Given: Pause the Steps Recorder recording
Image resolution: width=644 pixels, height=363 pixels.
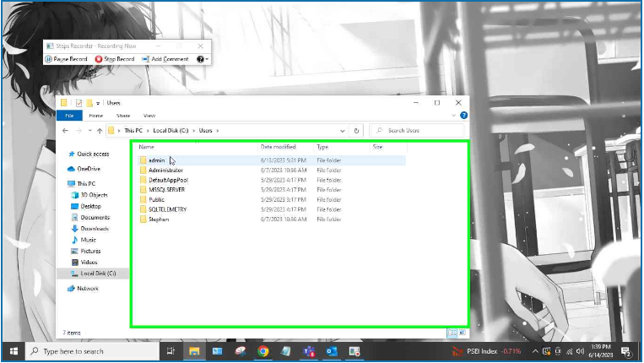Looking at the screenshot, I should (66, 59).
